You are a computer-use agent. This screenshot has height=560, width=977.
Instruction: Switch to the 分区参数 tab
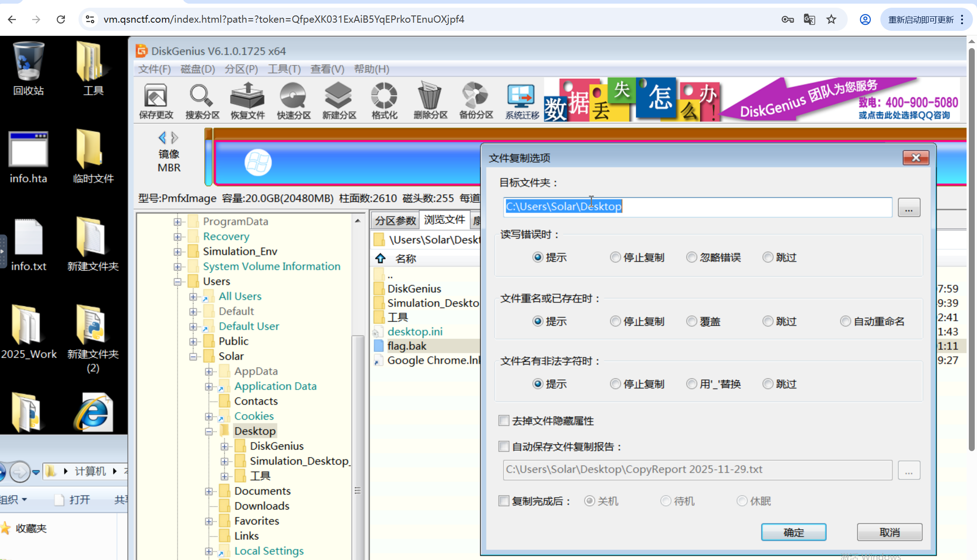click(395, 221)
